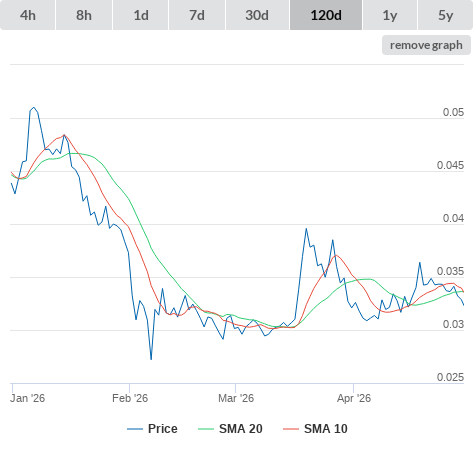This screenshot has height=455, width=474.
Task: Click the blue Price legend line swatch
Action: (x=135, y=429)
